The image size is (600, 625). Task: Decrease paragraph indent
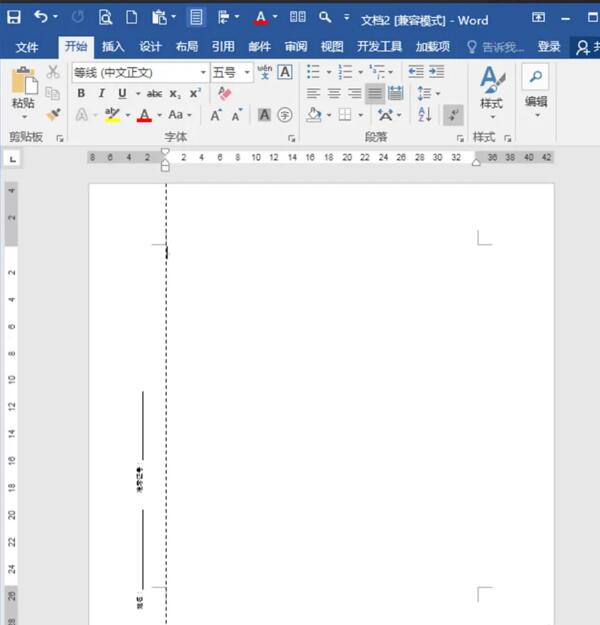point(416,72)
